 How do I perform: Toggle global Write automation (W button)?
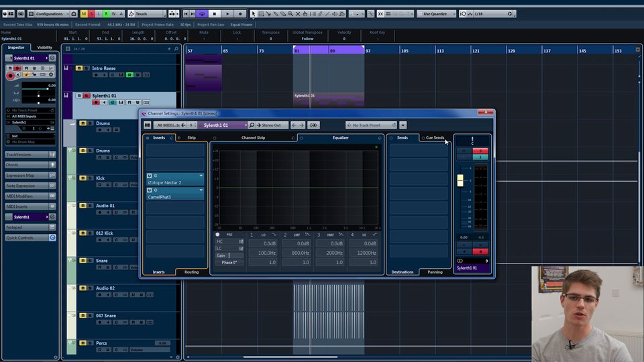[114, 13]
